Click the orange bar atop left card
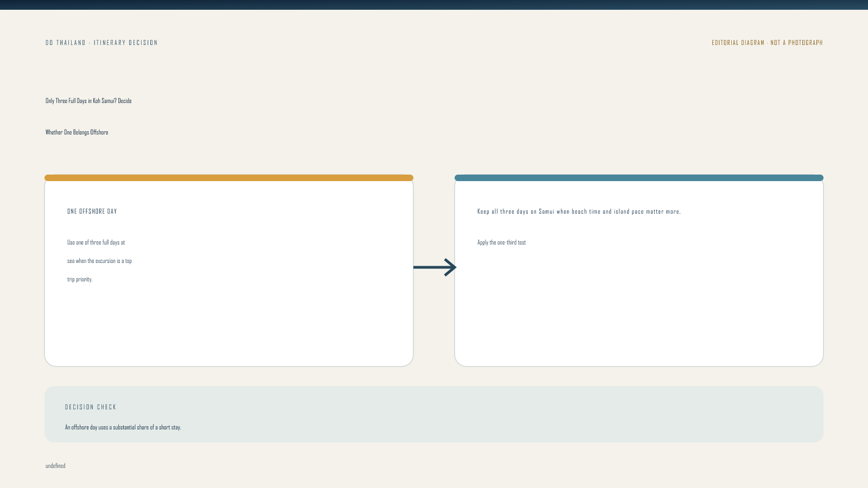Screen dimensions: 868x488 coord(229,178)
